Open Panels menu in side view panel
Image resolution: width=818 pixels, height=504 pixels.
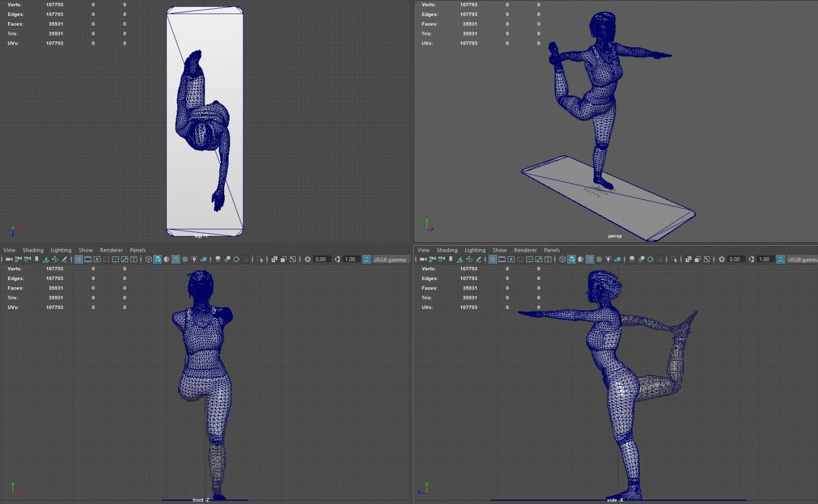point(551,250)
